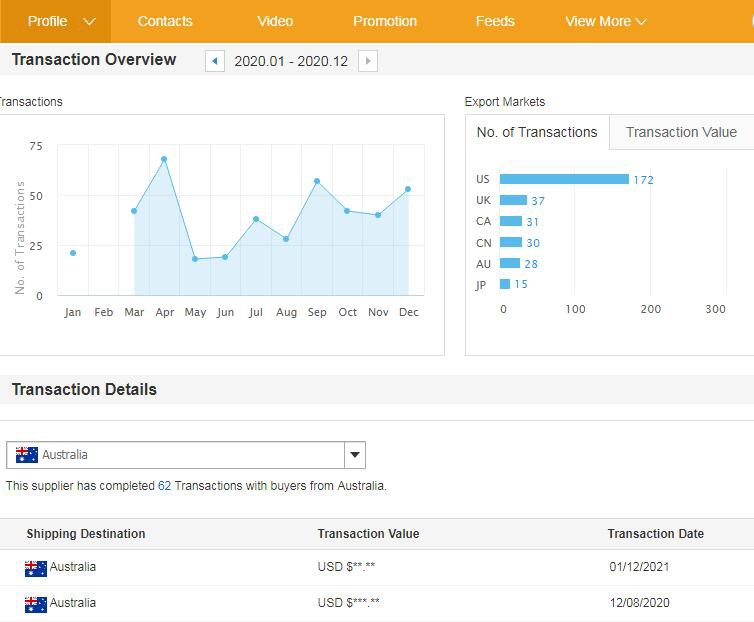Click the April peak data point
The image size is (754, 622).
[x=164, y=159]
